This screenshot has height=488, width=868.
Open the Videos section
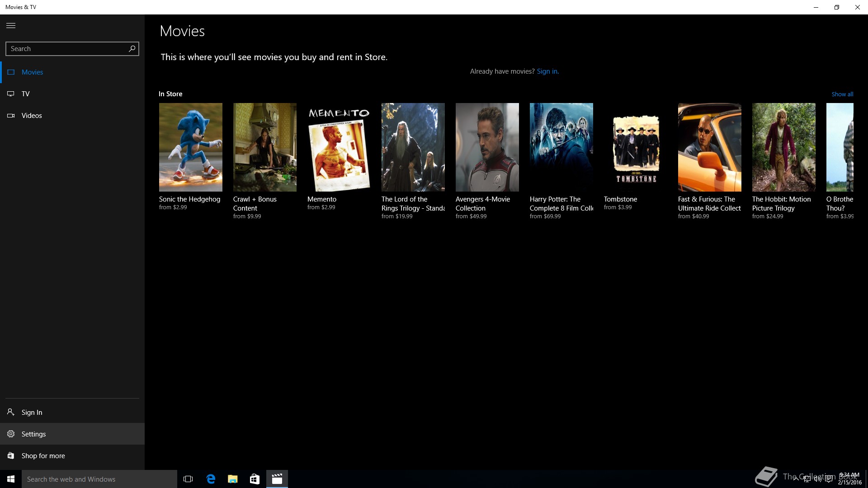click(x=72, y=116)
